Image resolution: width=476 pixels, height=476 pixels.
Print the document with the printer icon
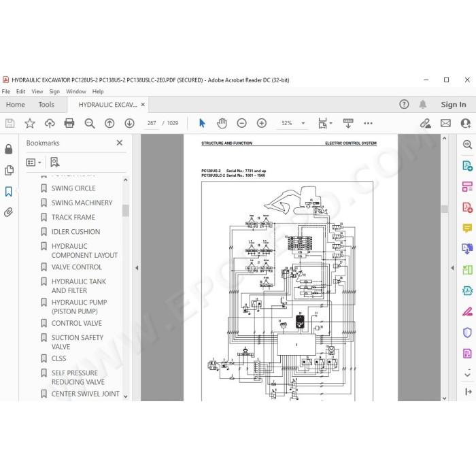69,123
